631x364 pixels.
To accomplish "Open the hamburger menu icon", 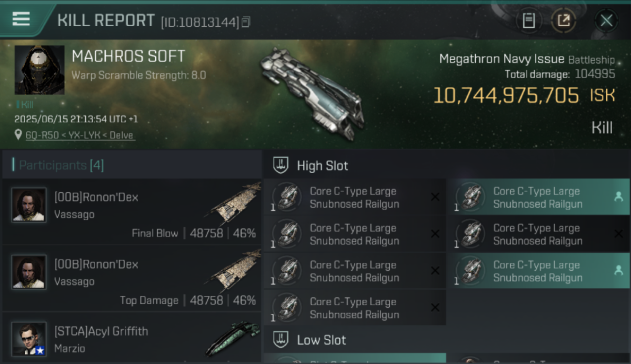I will click(x=21, y=19).
